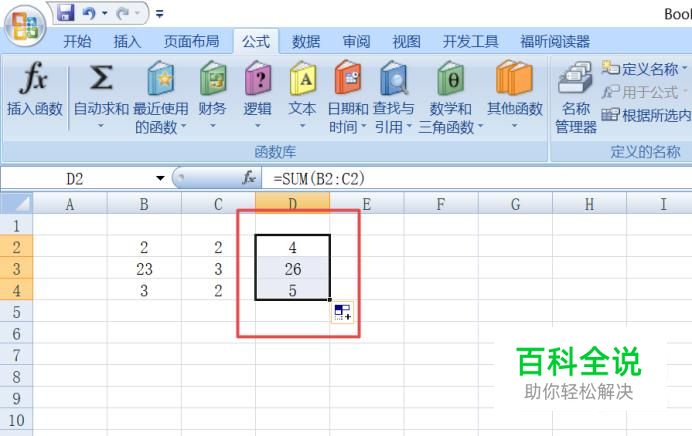
Task: Select row 5 header
Action: click(x=16, y=312)
